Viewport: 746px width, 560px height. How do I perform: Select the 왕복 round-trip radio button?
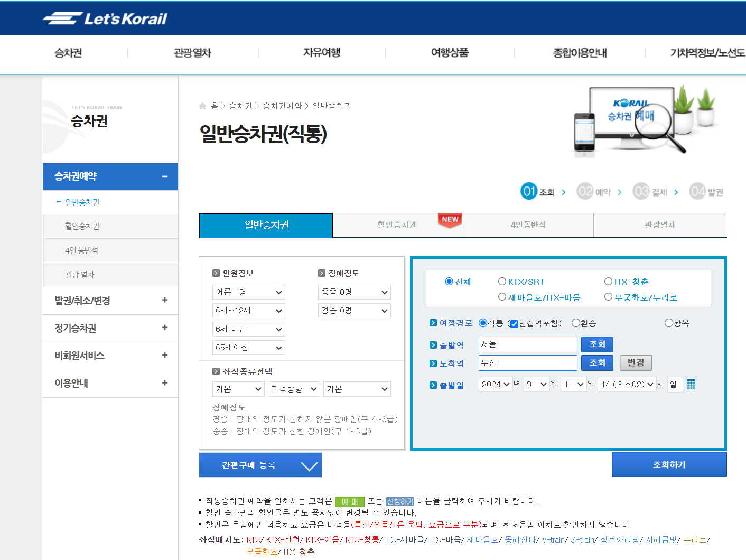(x=668, y=323)
